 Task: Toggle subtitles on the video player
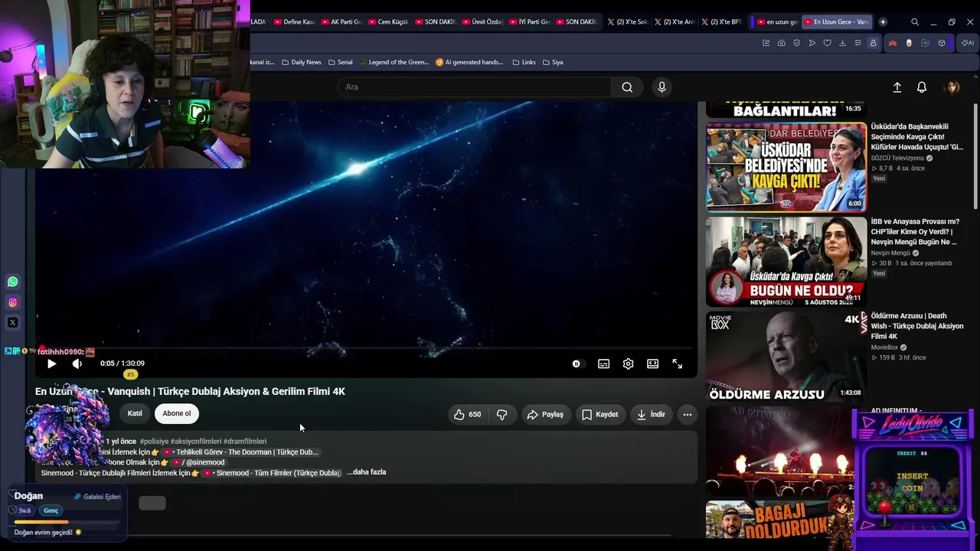pyautogui.click(x=603, y=364)
